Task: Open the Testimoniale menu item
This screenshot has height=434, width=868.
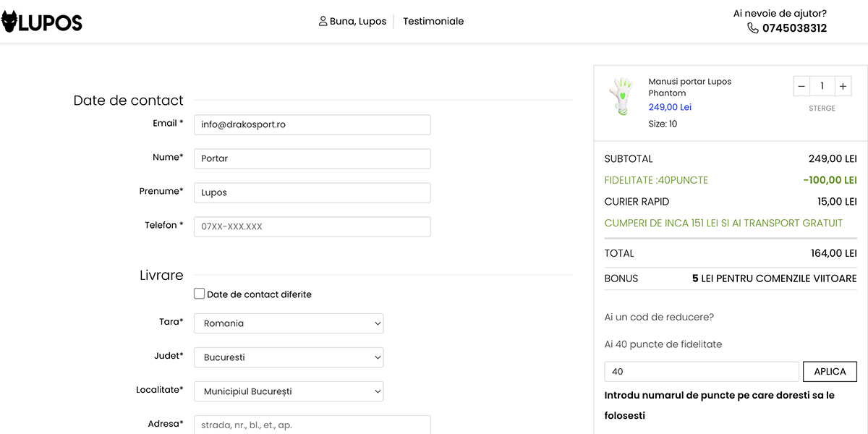Action: pyautogui.click(x=433, y=21)
